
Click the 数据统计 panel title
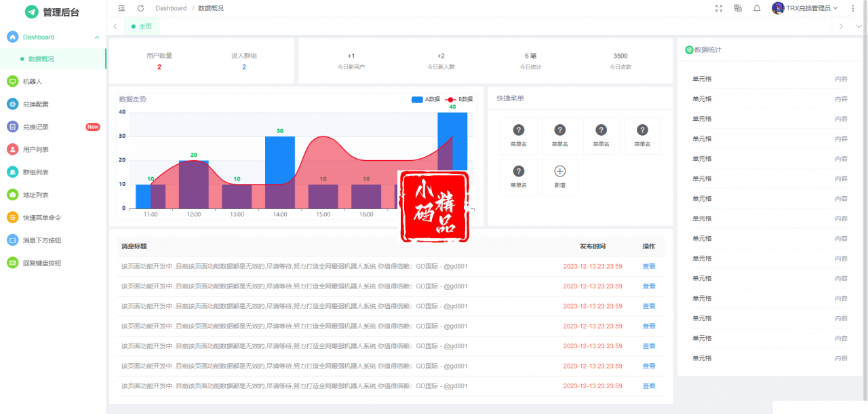(x=708, y=50)
